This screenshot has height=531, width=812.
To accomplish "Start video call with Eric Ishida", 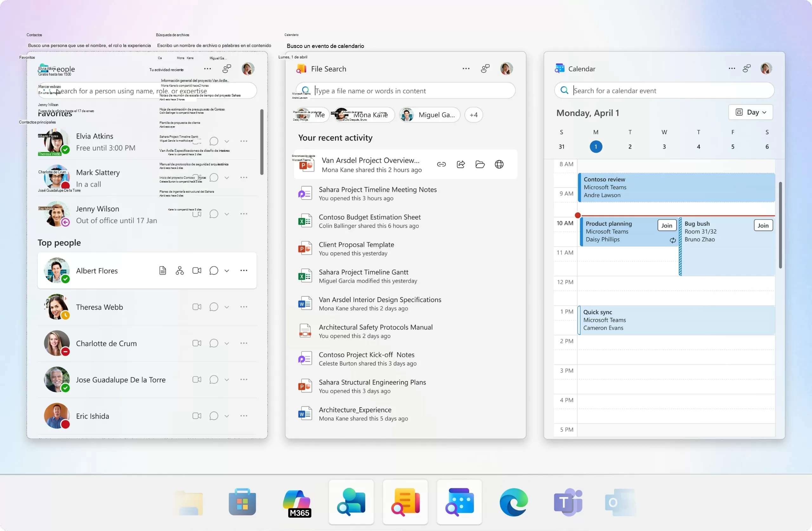I will click(197, 415).
